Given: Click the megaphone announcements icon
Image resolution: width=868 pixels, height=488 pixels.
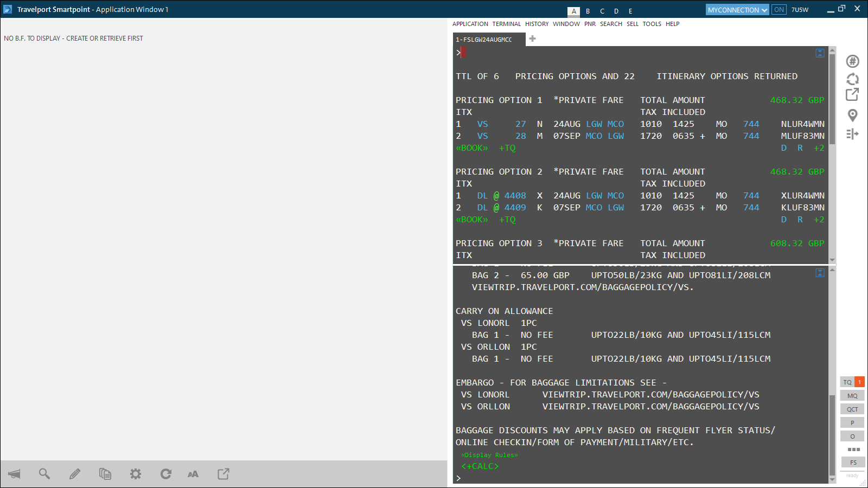Looking at the screenshot, I should [x=15, y=474].
